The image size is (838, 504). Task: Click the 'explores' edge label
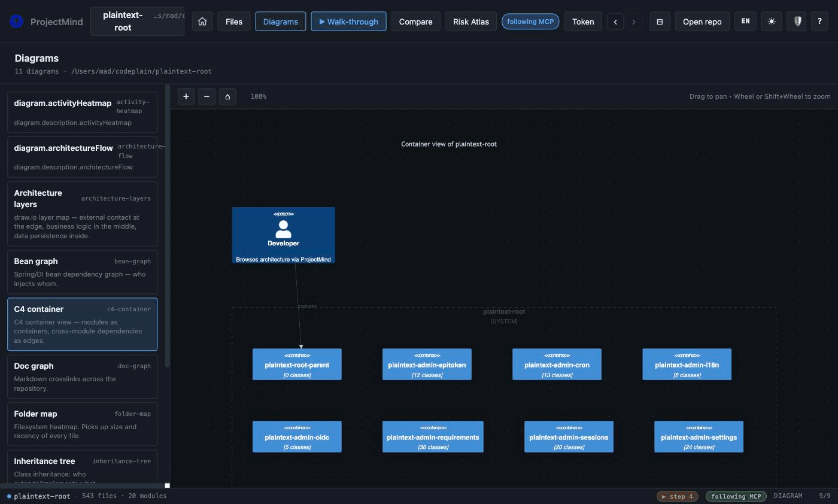point(307,306)
